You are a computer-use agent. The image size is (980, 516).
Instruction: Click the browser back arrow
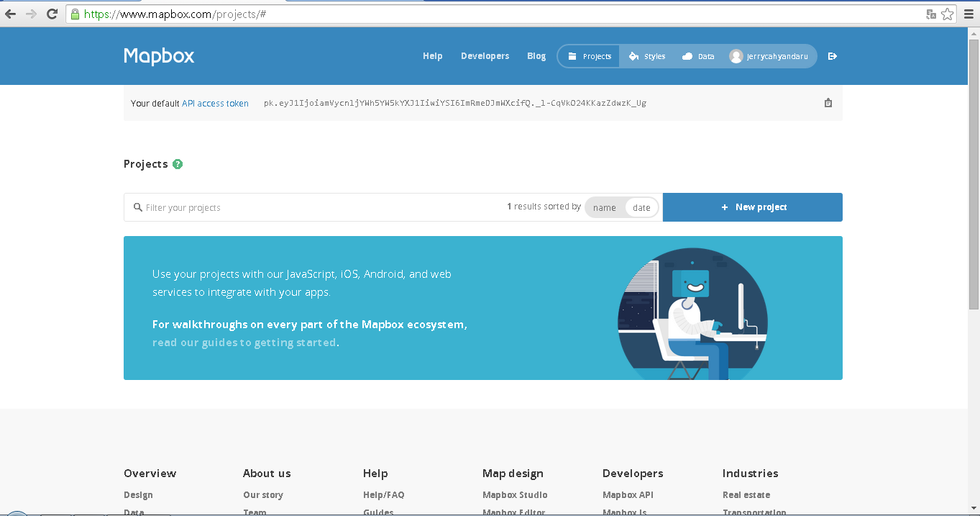pos(11,14)
